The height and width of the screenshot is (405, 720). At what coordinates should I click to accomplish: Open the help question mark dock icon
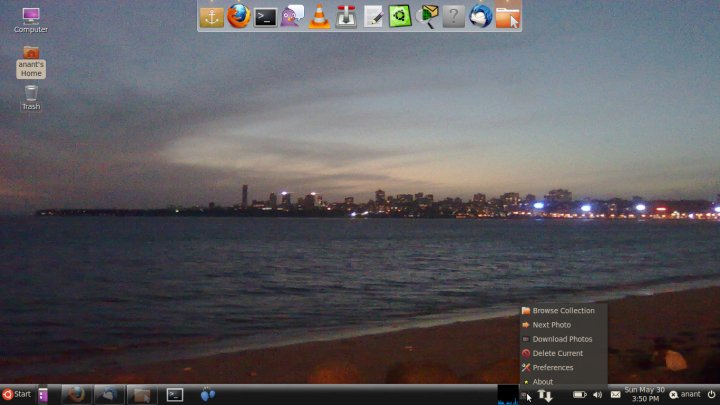[x=454, y=16]
